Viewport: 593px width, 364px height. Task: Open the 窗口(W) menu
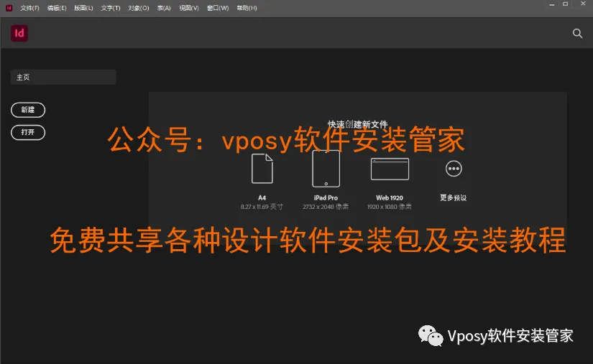[x=218, y=8]
